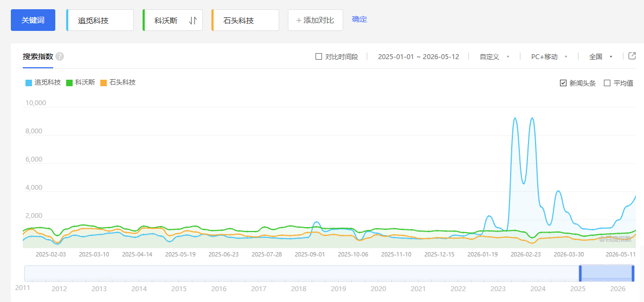Click the 2026-02-23 axis date label

(x=526, y=254)
